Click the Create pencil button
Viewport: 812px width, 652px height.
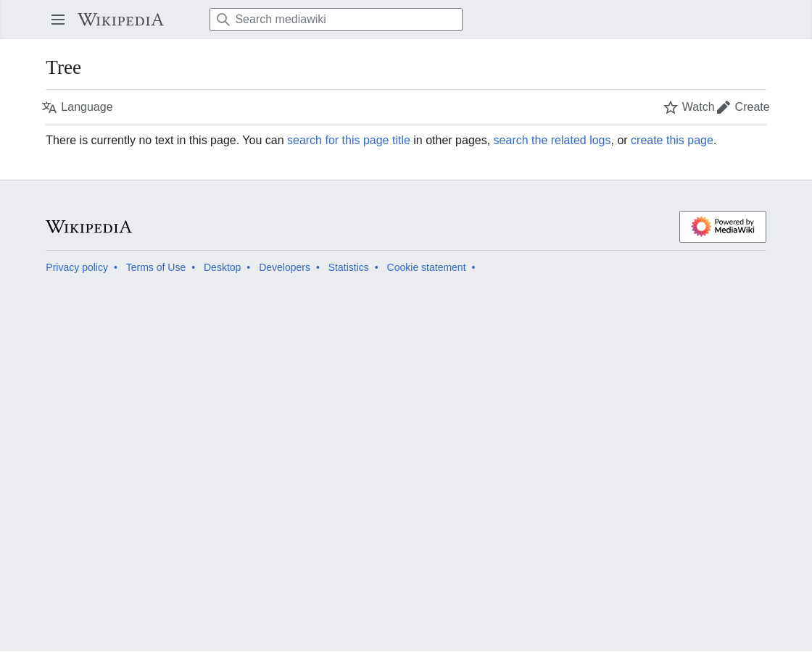click(x=743, y=107)
